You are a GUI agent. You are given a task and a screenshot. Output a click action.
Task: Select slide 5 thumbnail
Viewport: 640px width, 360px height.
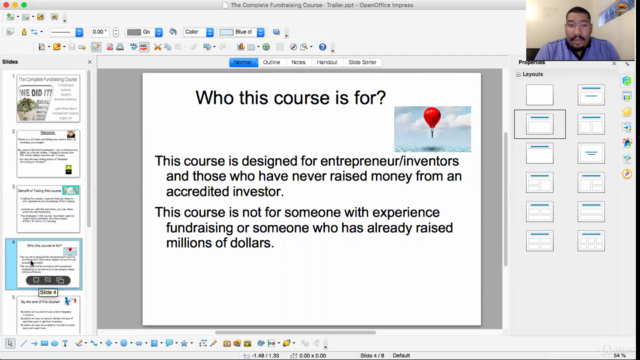[48, 315]
